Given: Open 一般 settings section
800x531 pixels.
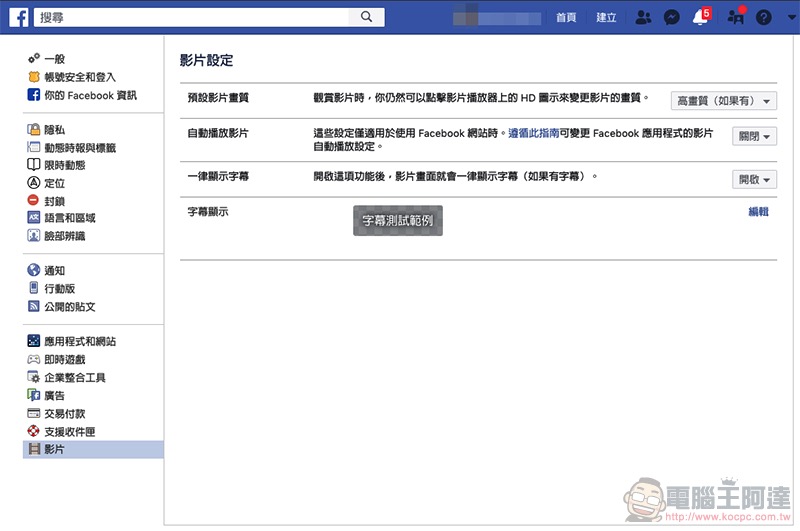Looking at the screenshot, I should click(x=55, y=59).
